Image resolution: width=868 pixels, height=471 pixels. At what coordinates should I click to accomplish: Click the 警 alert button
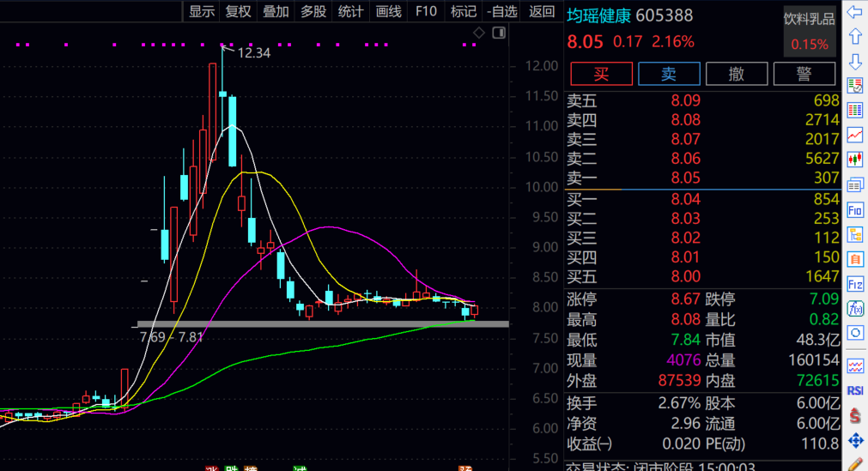[804, 74]
